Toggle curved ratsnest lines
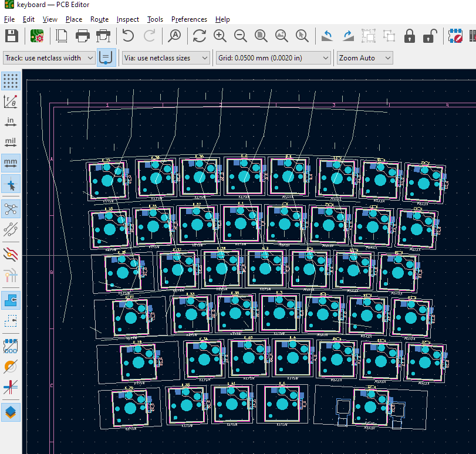Screen dimensions: 476x454 (11, 229)
